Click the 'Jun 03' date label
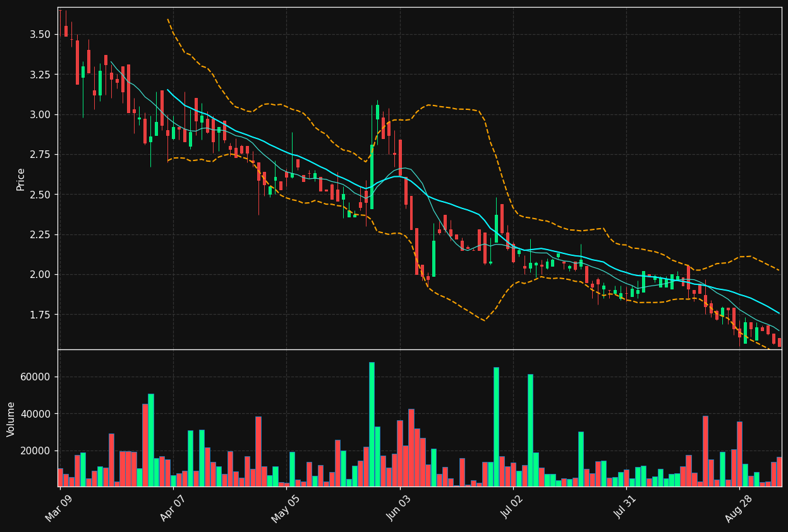This screenshot has height=532, width=788. click(399, 508)
